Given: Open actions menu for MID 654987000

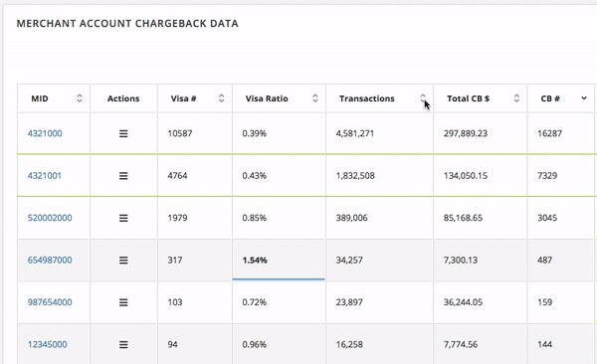Looking at the screenshot, I should [x=123, y=261].
